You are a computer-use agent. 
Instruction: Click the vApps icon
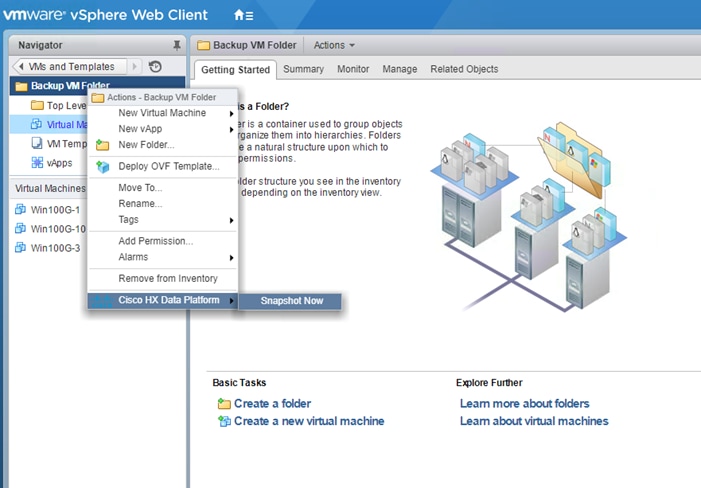pos(37,163)
